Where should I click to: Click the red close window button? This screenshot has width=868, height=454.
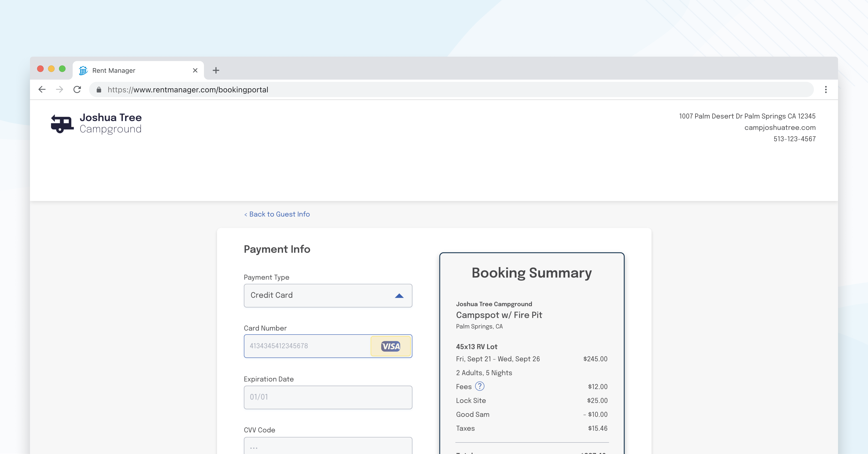point(40,69)
